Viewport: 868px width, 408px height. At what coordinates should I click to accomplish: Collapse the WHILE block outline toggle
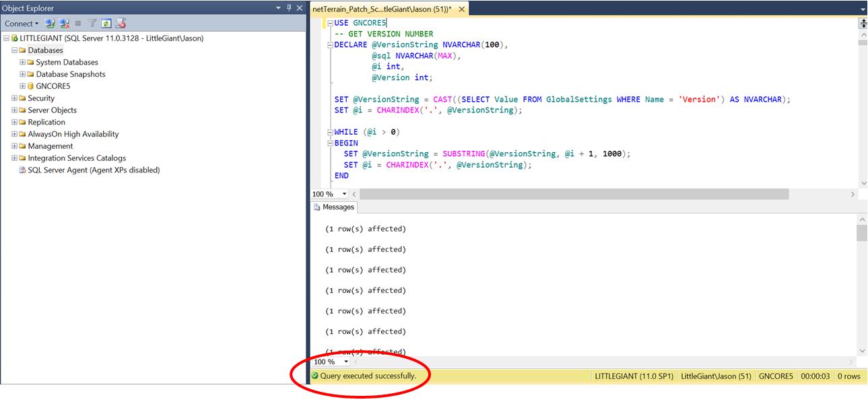click(329, 132)
